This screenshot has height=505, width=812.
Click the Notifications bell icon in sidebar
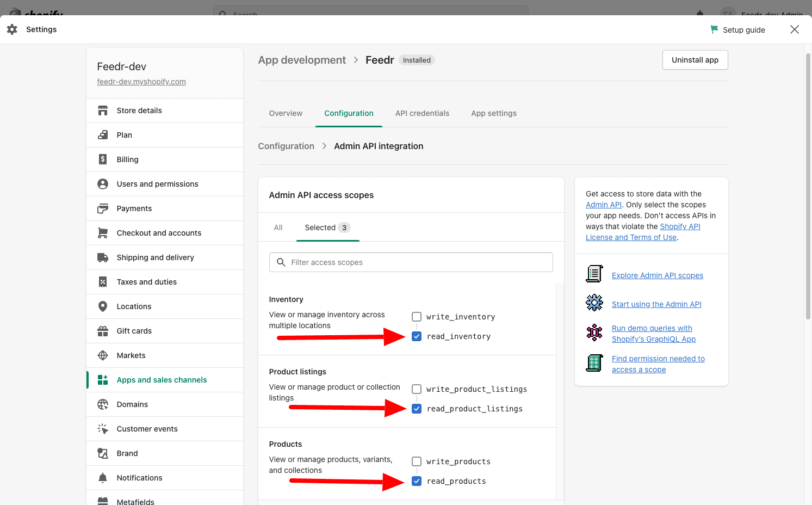pyautogui.click(x=102, y=478)
